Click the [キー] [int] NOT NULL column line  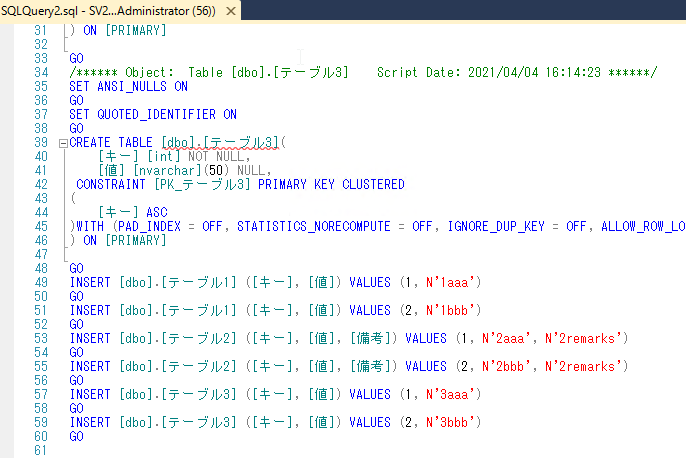174,156
